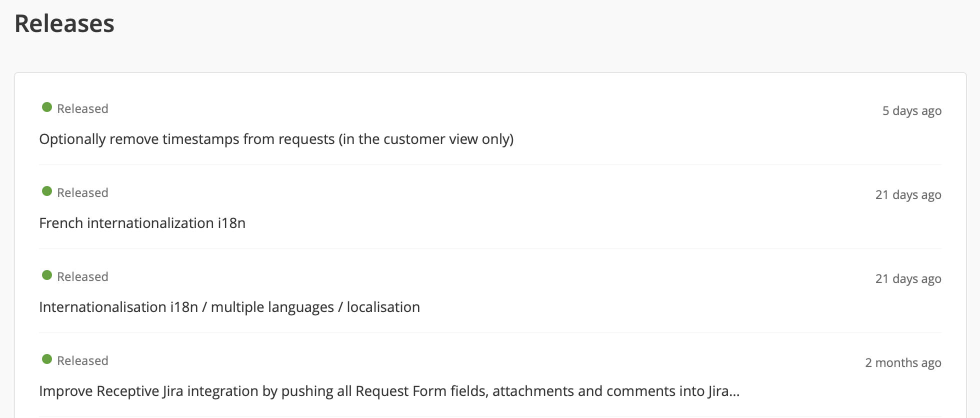Screen dimensions: 980x418
Task: Click 'Released' label above Improve Receptive Jira
Action: (82, 360)
